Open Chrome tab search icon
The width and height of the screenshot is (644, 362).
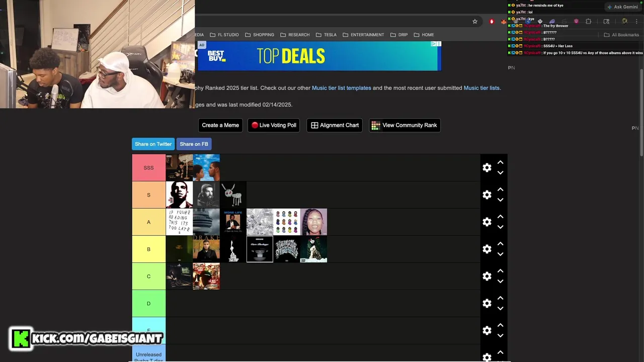[x=606, y=21]
